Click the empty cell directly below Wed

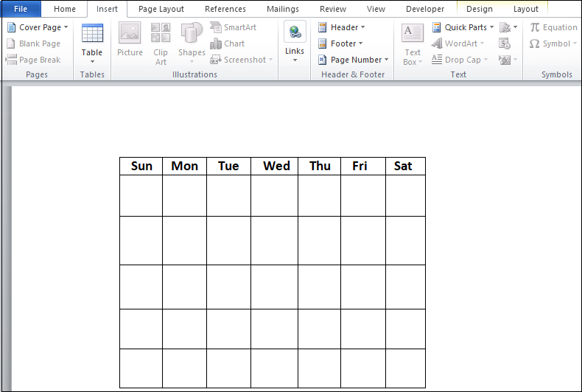click(x=274, y=195)
